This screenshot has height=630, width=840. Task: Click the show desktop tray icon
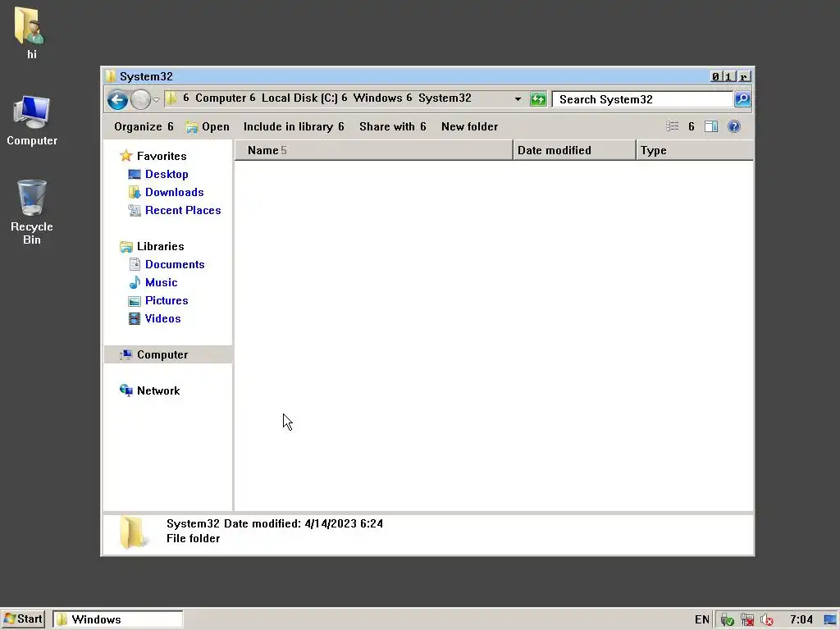click(x=830, y=620)
